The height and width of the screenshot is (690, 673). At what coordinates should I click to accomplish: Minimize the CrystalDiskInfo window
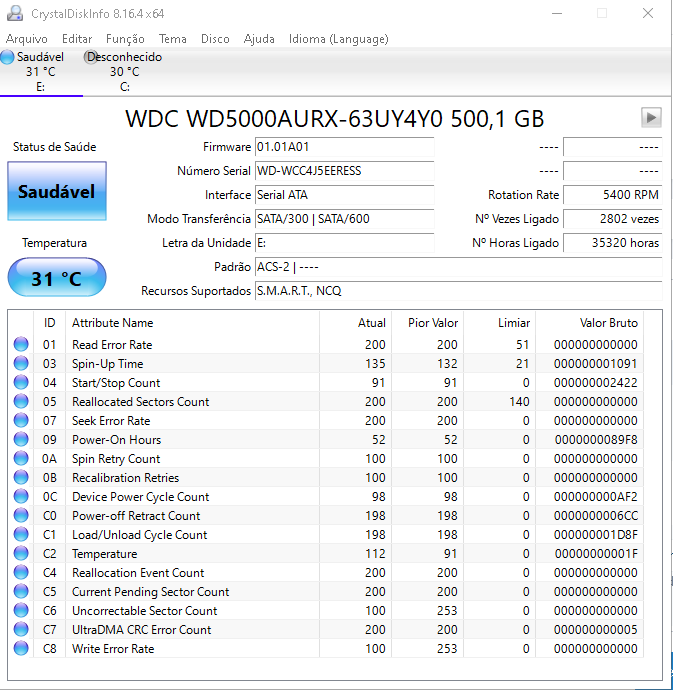[x=557, y=13]
